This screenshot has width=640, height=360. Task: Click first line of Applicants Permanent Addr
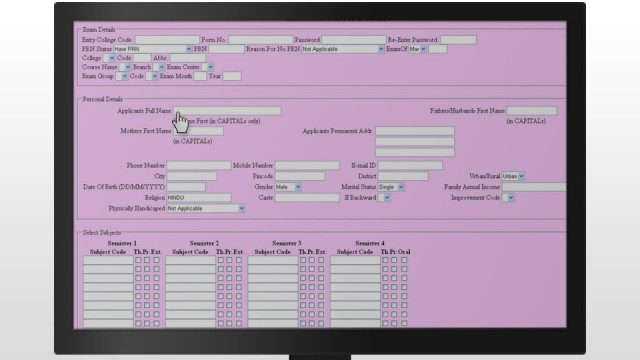click(x=415, y=131)
